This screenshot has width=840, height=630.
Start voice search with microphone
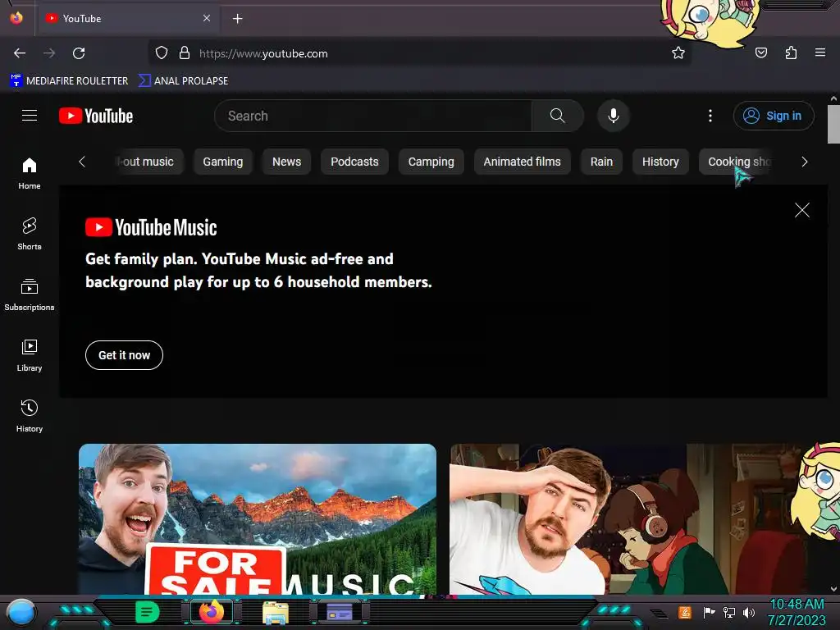point(614,116)
